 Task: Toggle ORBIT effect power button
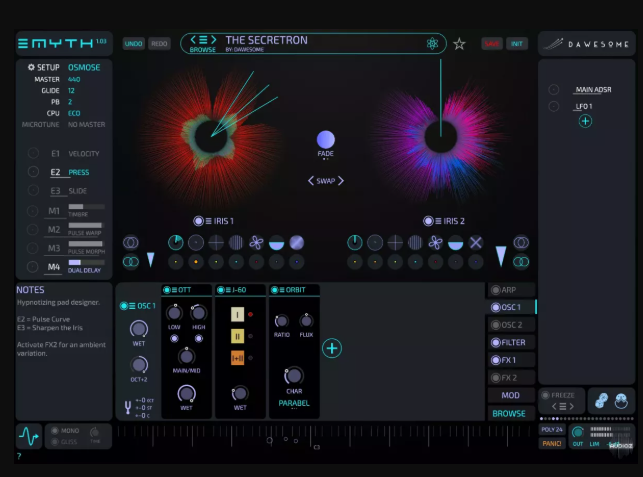click(274, 290)
